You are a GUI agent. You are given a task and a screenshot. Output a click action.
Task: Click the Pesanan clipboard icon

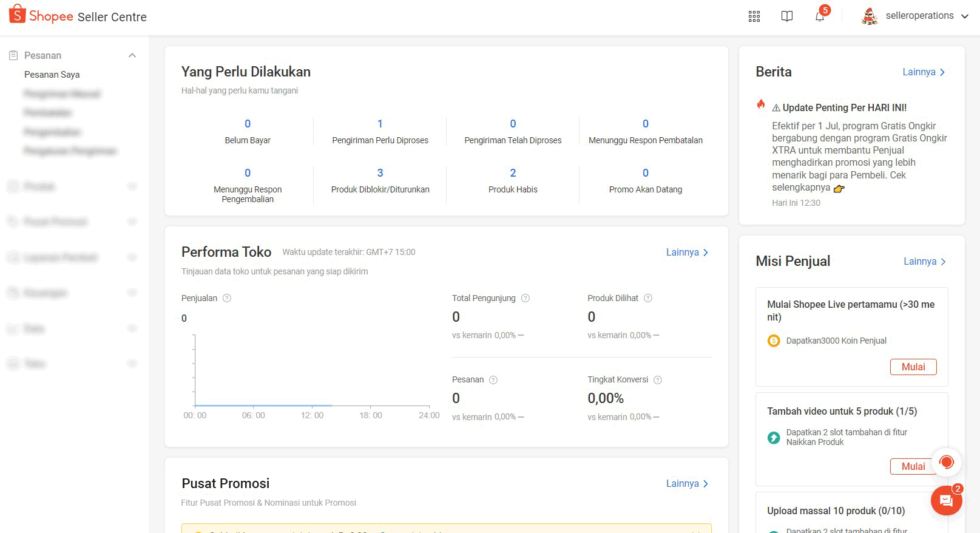13,55
